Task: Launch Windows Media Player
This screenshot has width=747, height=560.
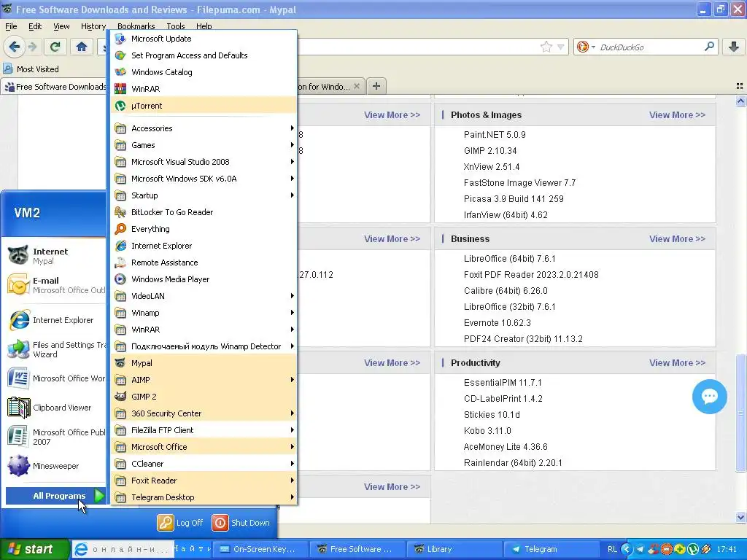Action: pyautogui.click(x=204, y=279)
